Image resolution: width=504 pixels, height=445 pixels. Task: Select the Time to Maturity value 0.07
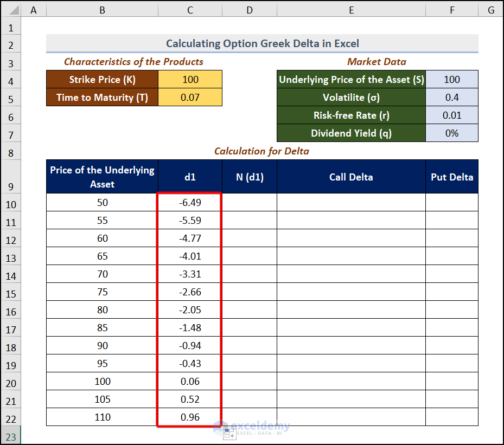tap(189, 97)
